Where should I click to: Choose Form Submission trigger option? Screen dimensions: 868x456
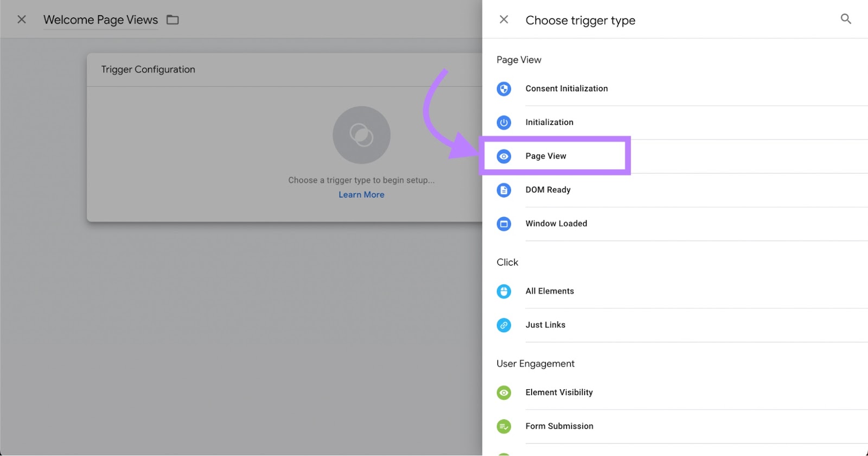[x=559, y=427]
